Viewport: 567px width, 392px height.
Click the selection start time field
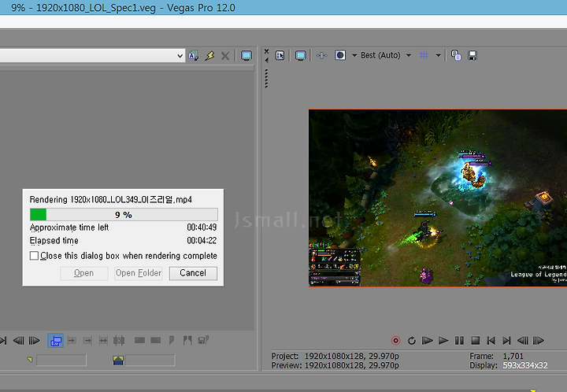click(61, 361)
